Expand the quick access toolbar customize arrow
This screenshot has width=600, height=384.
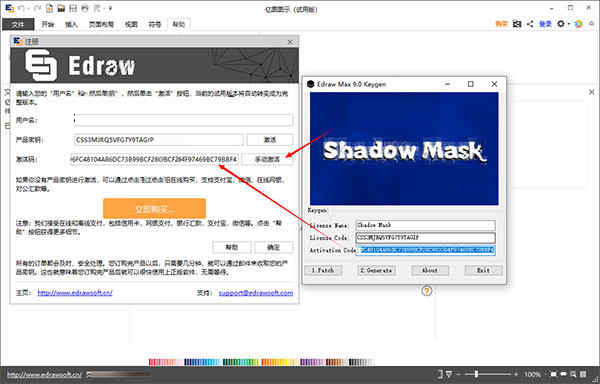point(110,8)
